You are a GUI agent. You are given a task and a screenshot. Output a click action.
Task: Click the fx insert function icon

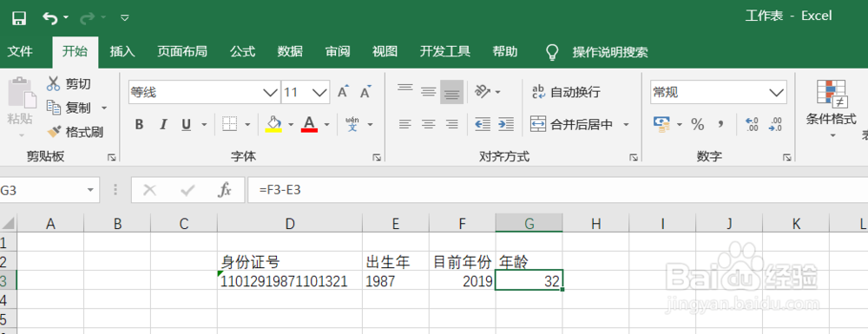click(225, 190)
